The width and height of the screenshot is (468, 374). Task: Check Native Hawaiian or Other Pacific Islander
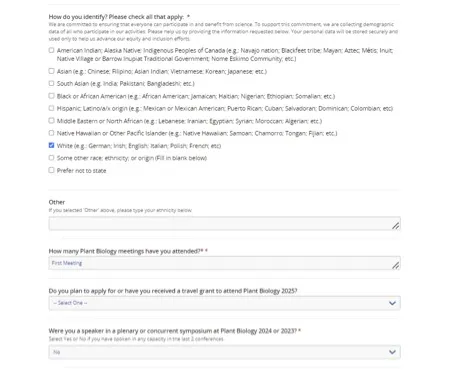tap(51, 133)
